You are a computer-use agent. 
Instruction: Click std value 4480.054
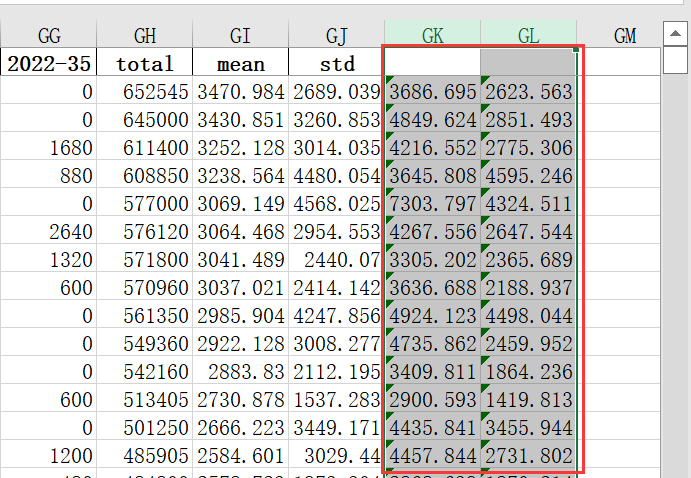click(x=337, y=174)
